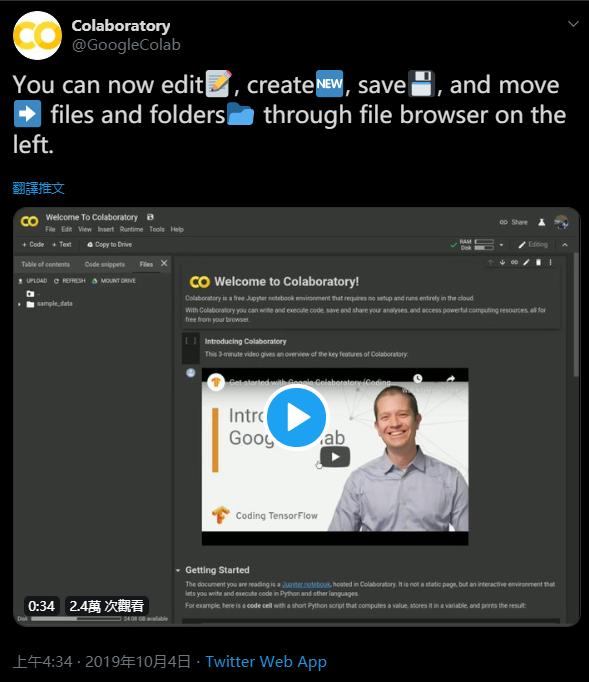Click the 翻譯推文 translate tweet link

click(x=39, y=188)
